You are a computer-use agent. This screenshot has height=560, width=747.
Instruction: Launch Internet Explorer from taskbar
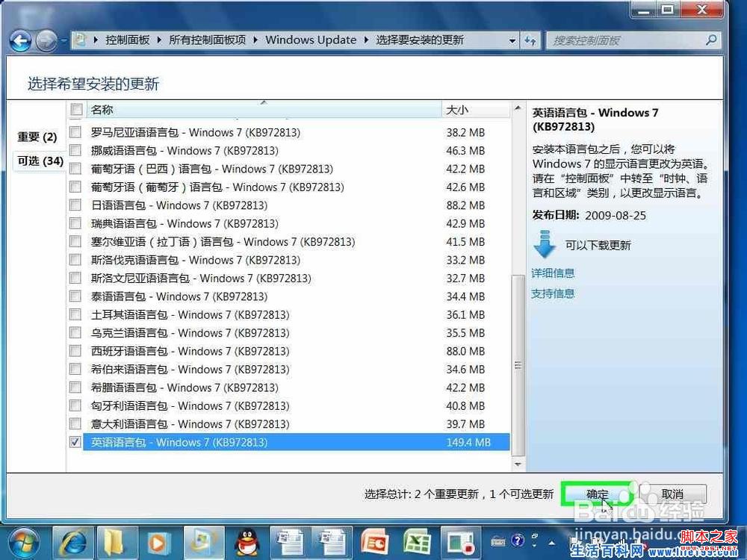click(72, 544)
